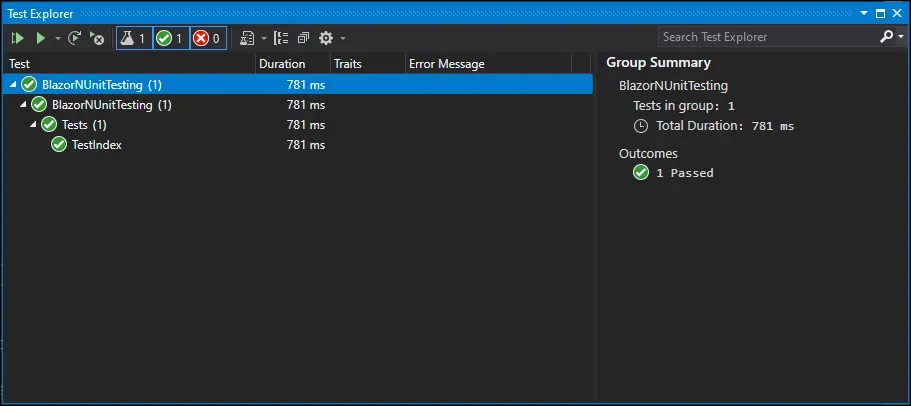Open the Run dropdown arrow
The width and height of the screenshot is (911, 406).
[58, 39]
